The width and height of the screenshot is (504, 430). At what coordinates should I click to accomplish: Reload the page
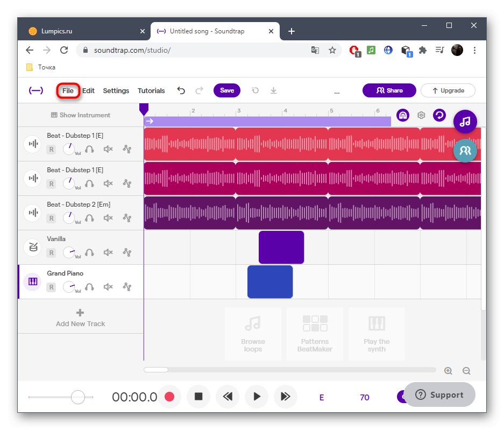(x=64, y=50)
